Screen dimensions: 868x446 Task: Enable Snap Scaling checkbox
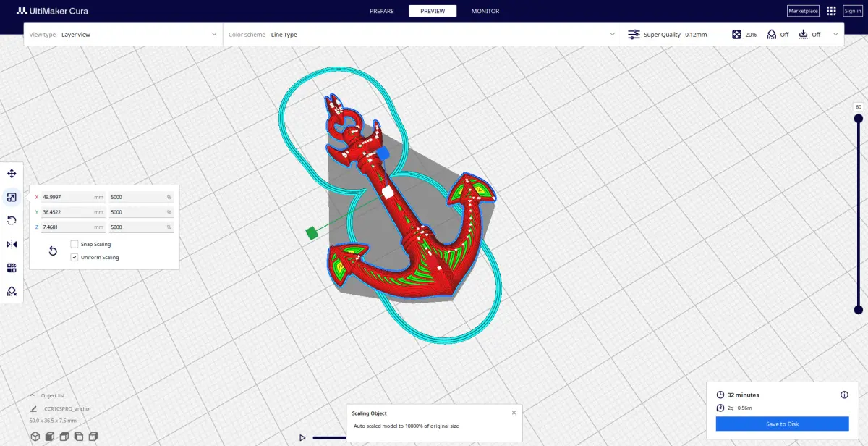pyautogui.click(x=75, y=244)
